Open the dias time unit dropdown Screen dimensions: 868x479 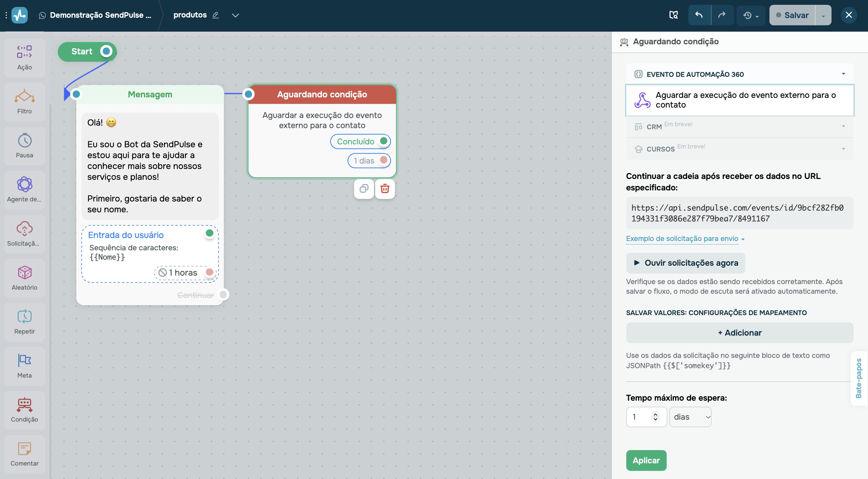pyautogui.click(x=690, y=417)
